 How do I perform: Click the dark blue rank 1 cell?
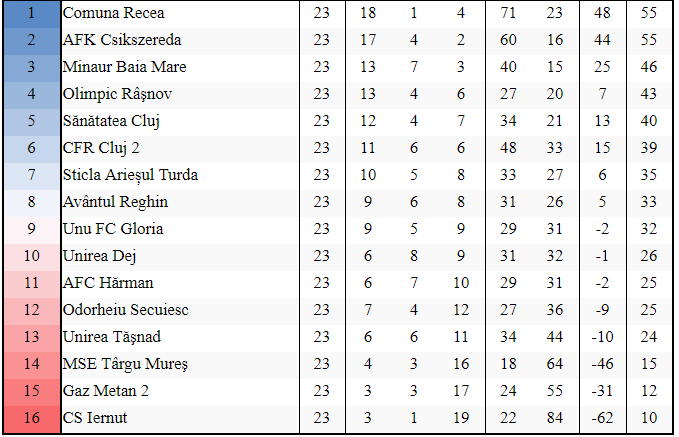pyautogui.click(x=30, y=14)
